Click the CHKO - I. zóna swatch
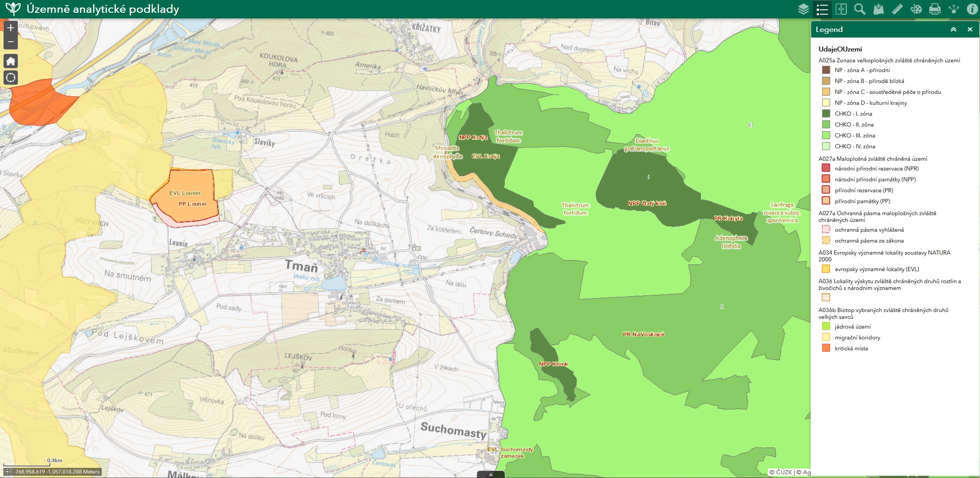 (x=826, y=113)
